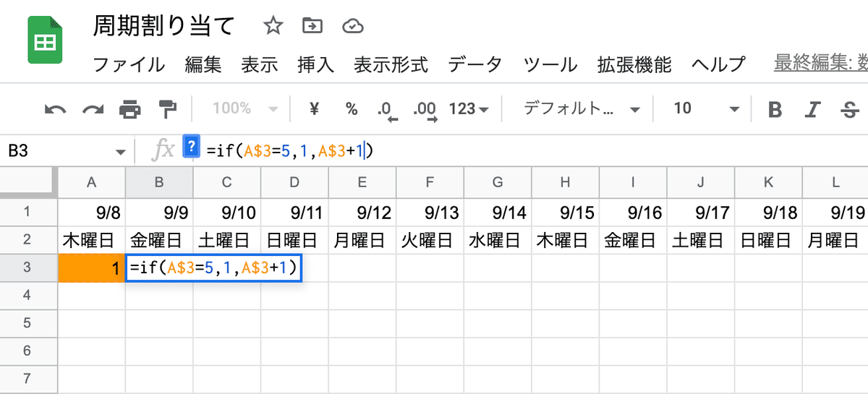868x394 pixels.
Task: Undo the last action
Action: 56,109
